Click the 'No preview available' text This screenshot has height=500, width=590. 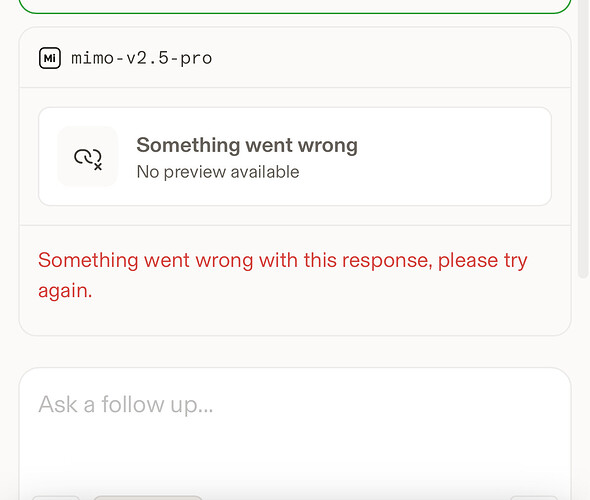coord(218,172)
